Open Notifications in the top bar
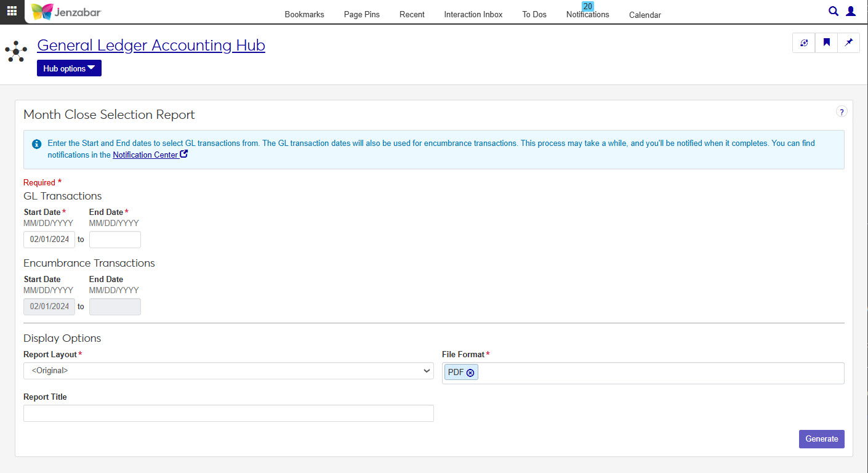The width and height of the screenshot is (868, 473). click(587, 14)
